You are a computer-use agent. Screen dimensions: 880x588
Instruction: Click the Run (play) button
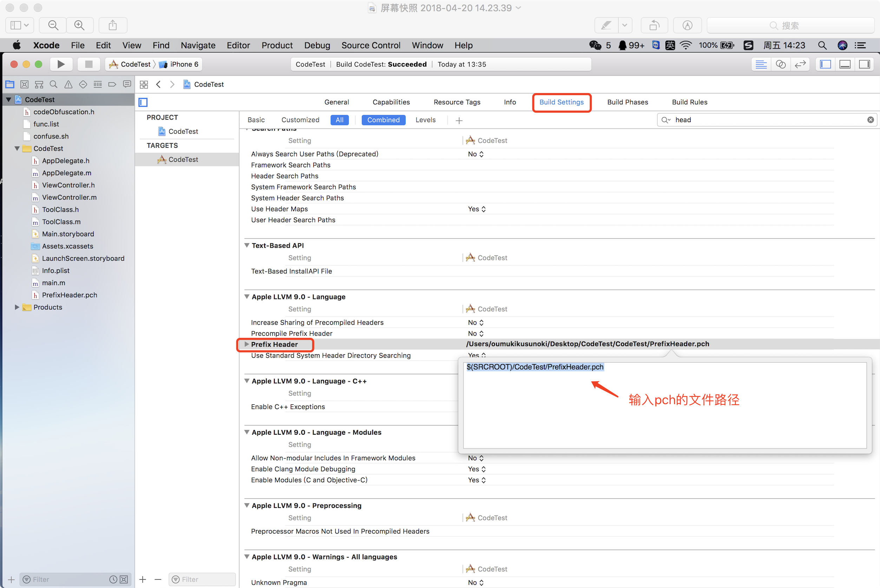point(61,64)
